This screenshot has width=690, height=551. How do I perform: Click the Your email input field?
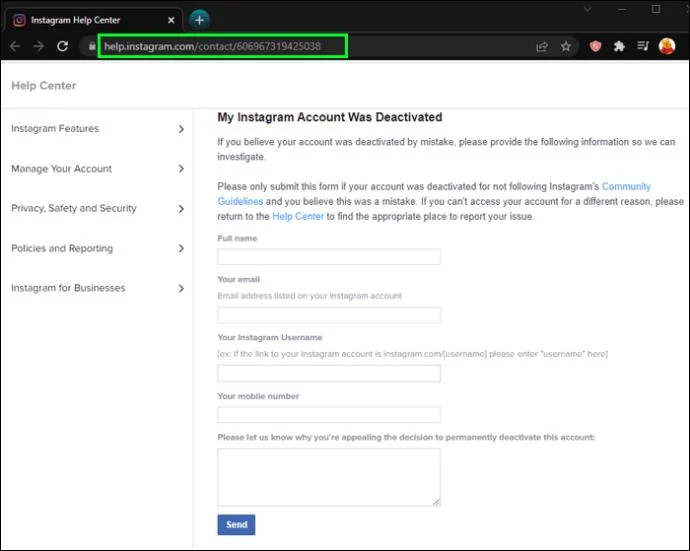point(329,315)
